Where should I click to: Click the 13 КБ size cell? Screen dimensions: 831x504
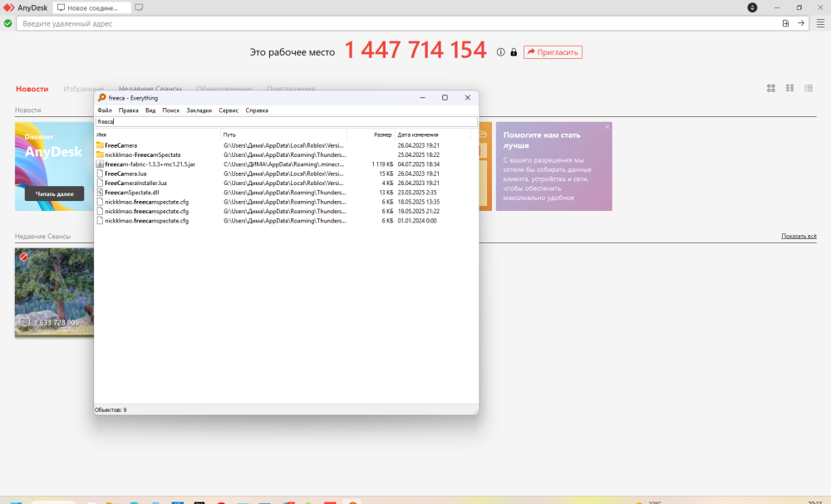tap(386, 193)
